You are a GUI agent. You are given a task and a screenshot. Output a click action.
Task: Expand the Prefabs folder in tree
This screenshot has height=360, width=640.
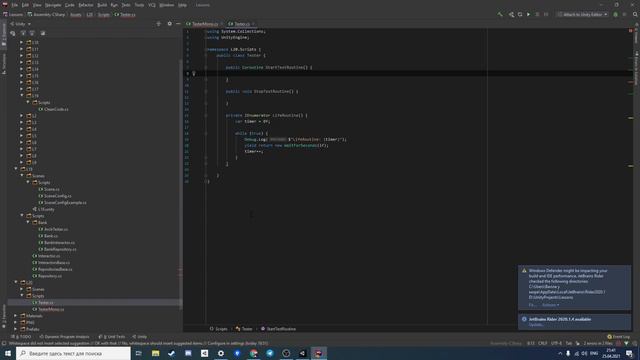point(16,329)
